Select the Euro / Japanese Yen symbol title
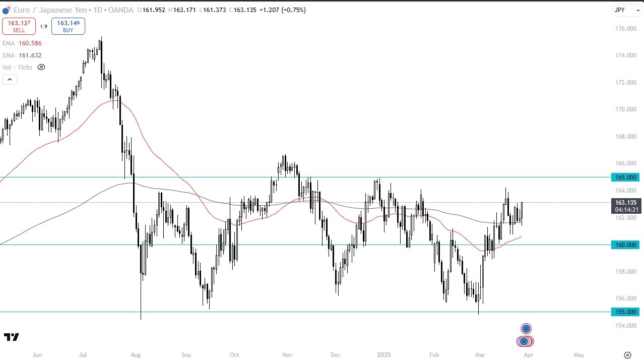 pos(50,10)
